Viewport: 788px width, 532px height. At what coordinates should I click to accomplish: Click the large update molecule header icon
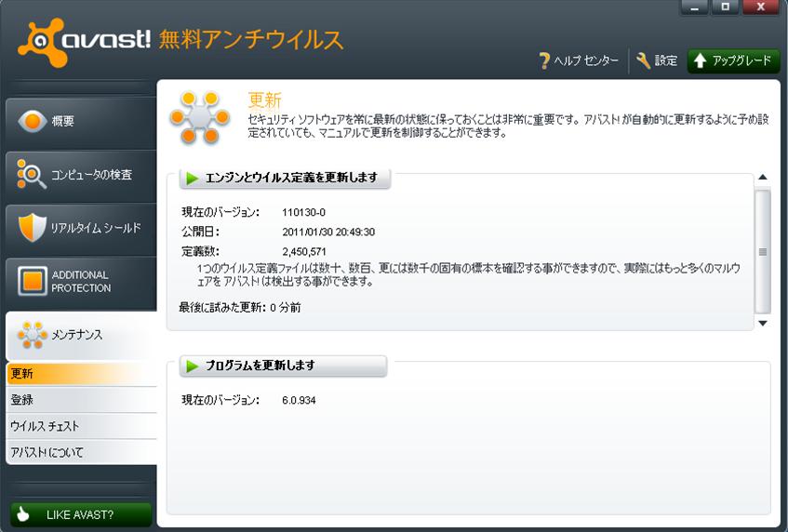click(x=199, y=117)
